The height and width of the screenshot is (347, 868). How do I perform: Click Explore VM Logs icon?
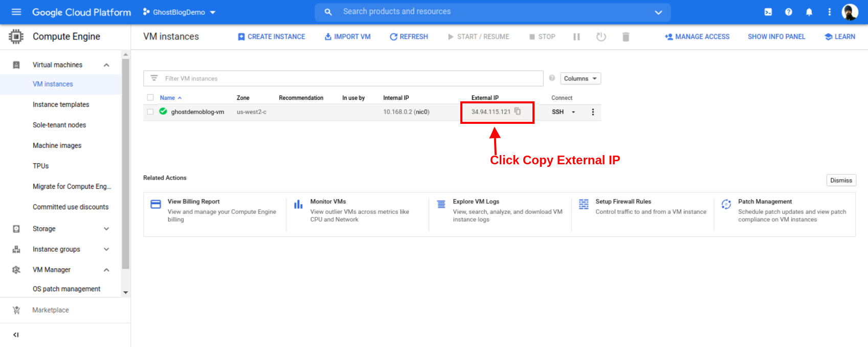(x=441, y=204)
